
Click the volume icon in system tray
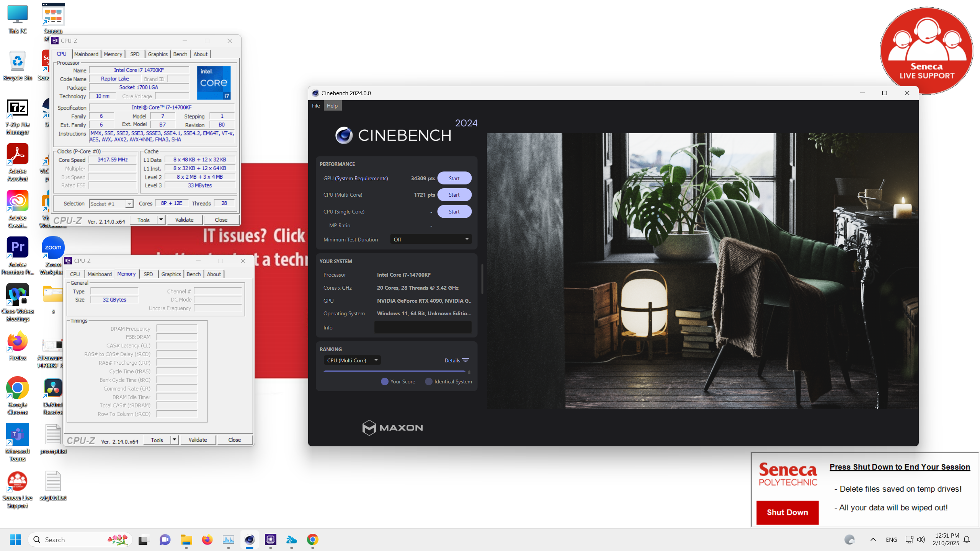click(x=921, y=540)
